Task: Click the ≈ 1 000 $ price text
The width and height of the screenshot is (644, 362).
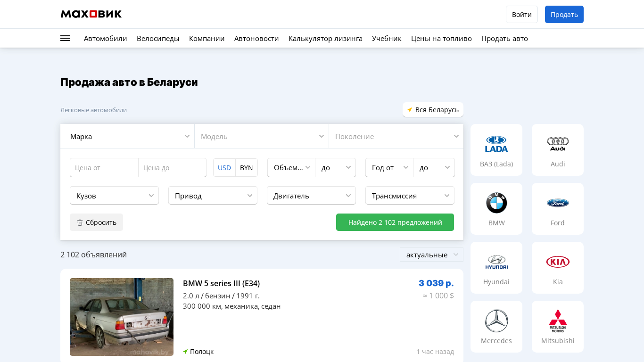Action: click(x=438, y=296)
